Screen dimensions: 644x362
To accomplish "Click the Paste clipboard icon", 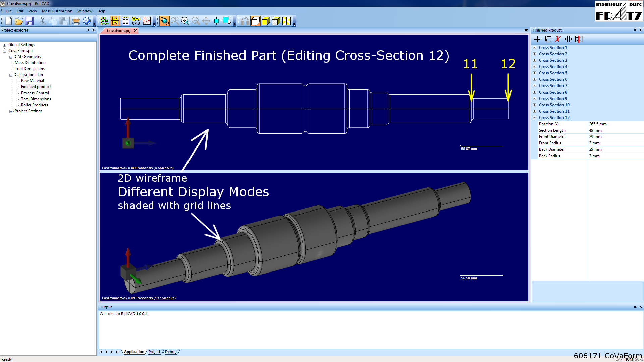I will [63, 21].
